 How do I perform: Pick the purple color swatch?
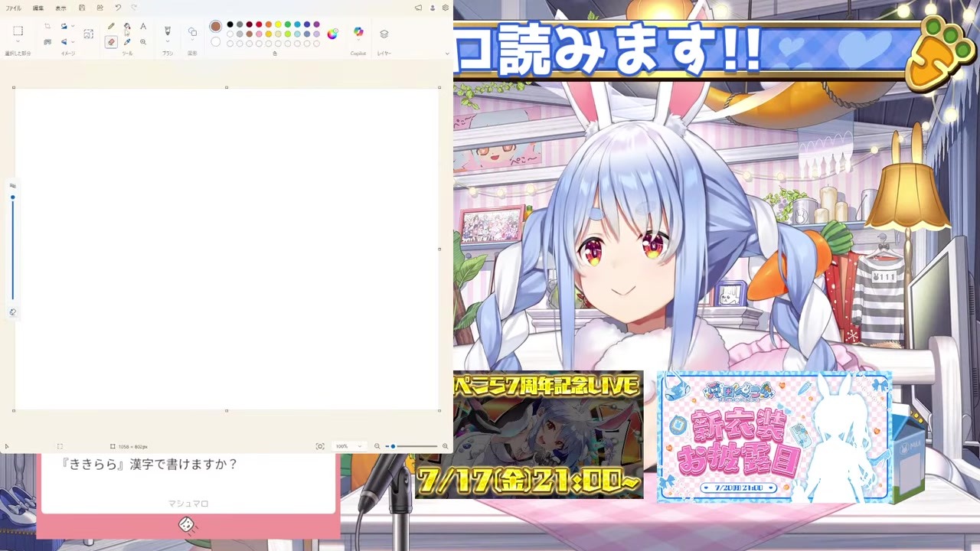click(x=317, y=24)
